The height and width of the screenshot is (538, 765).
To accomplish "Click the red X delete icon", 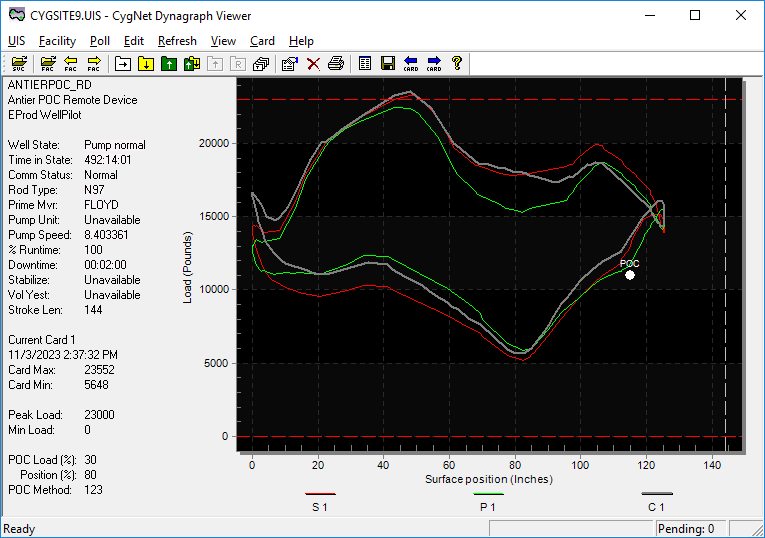I will (x=313, y=63).
